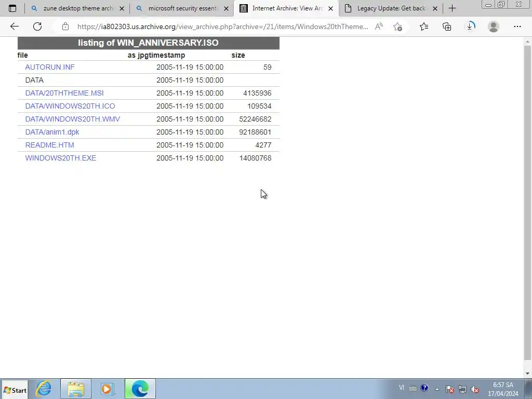532x399 pixels.
Task: Open the Settings and more ellipsis
Action: (x=517, y=26)
